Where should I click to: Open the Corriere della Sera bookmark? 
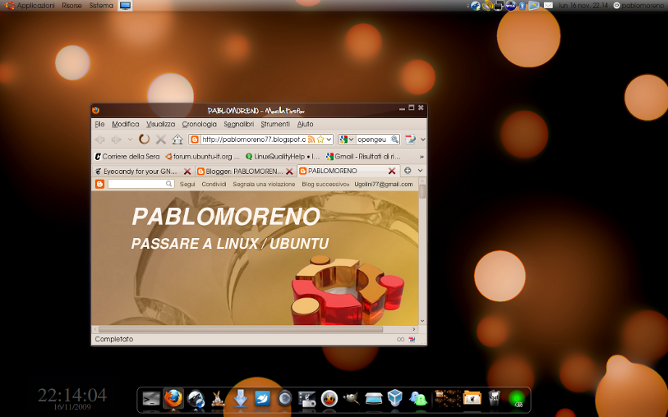coord(127,157)
